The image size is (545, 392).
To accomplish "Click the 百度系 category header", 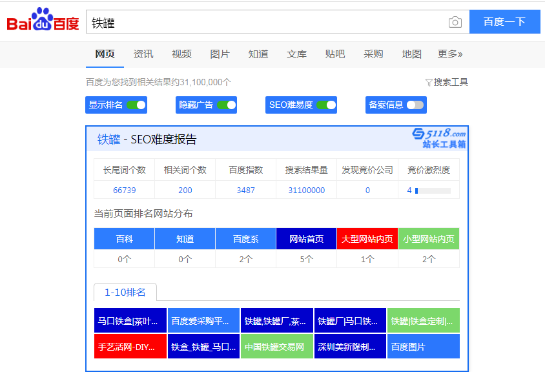I will (x=246, y=239).
